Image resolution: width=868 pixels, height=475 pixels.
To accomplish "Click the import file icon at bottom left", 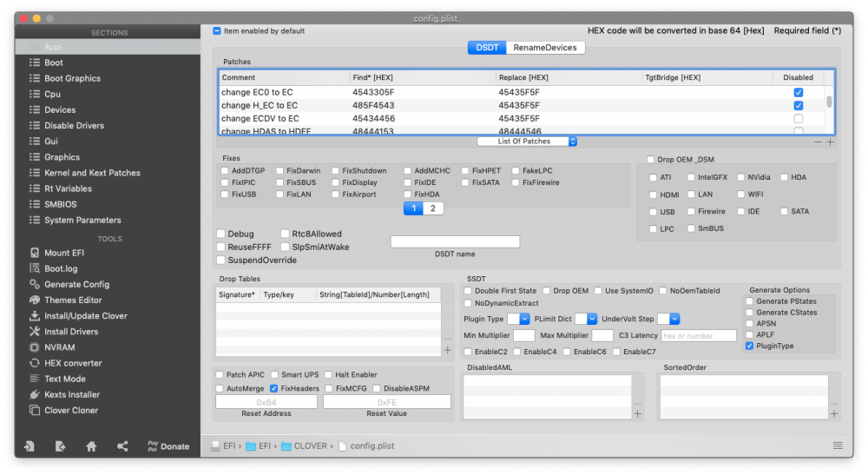I will [30, 446].
